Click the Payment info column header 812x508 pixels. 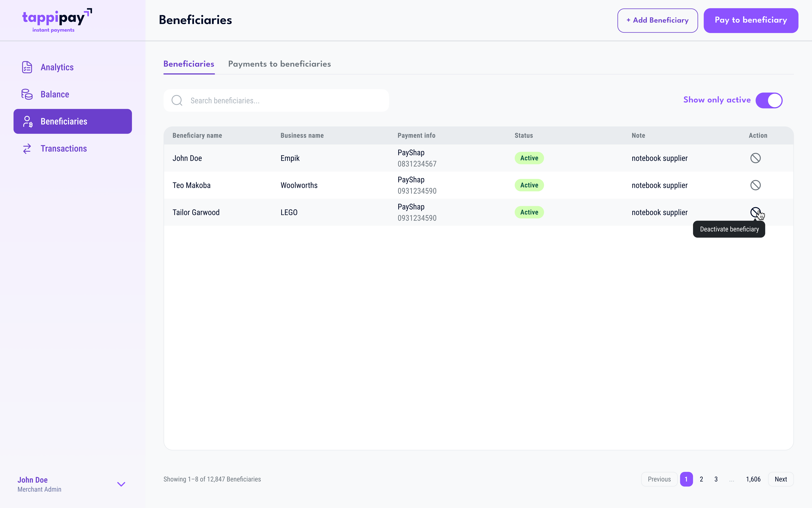(416, 135)
